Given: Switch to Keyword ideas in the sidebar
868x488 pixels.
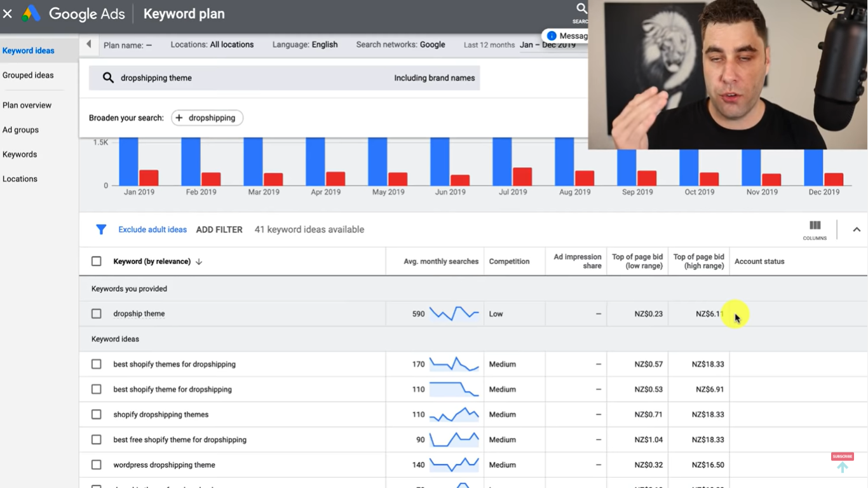Looking at the screenshot, I should 29,50.
